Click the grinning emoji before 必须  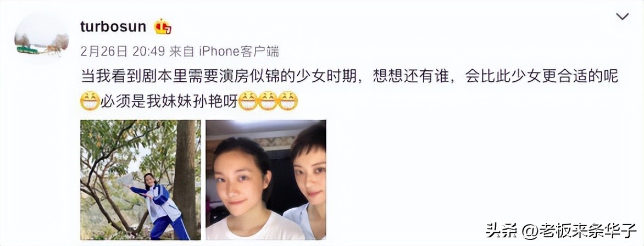coord(90,100)
